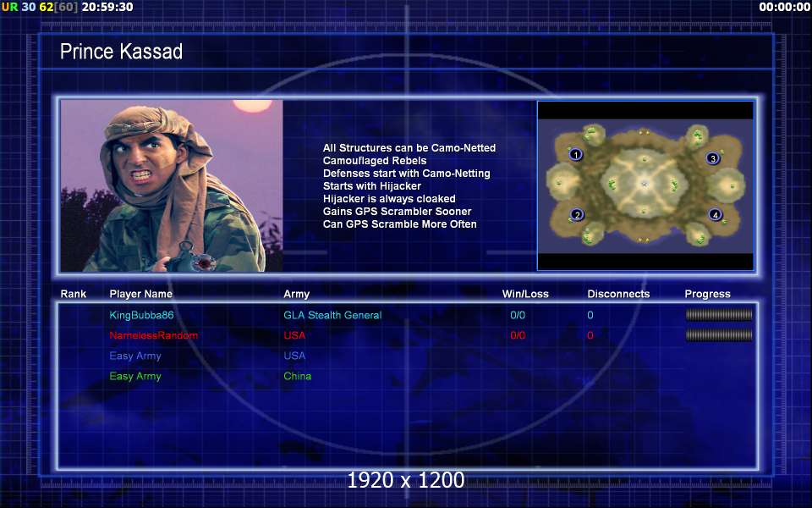812x508 pixels.
Task: Click Prince Kassad general portrait
Action: coord(172,185)
